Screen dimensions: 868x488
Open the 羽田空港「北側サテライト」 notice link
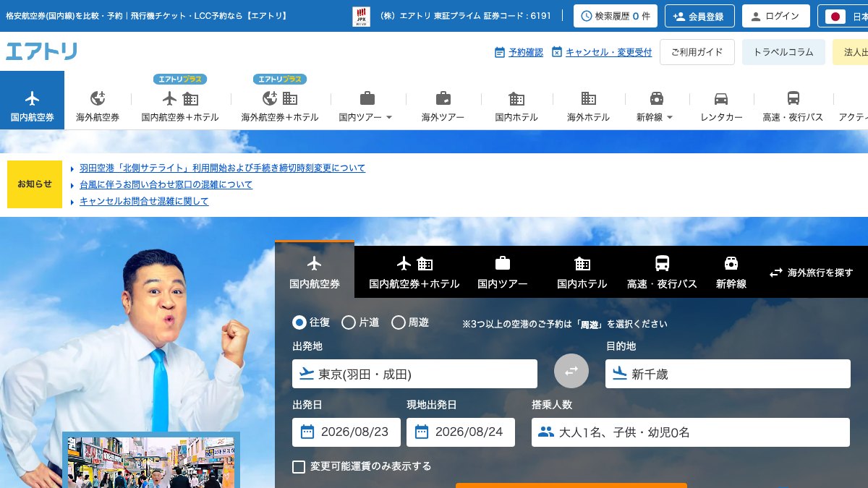[222, 168]
